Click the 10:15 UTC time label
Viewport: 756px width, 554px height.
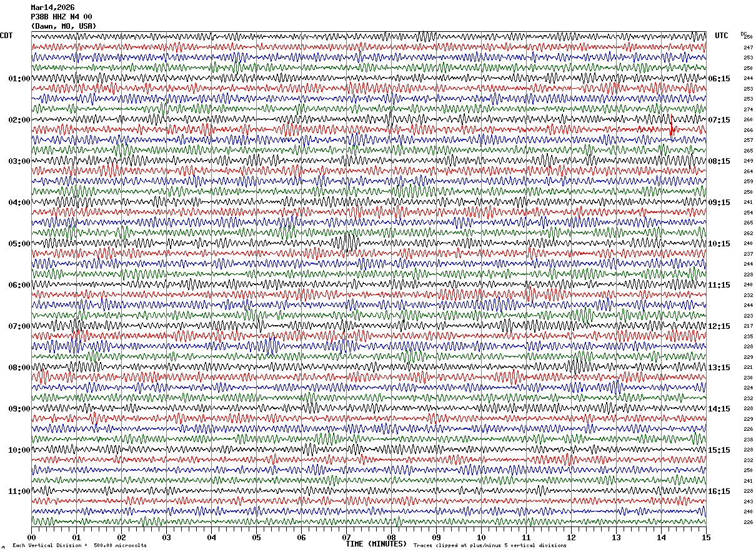point(719,244)
